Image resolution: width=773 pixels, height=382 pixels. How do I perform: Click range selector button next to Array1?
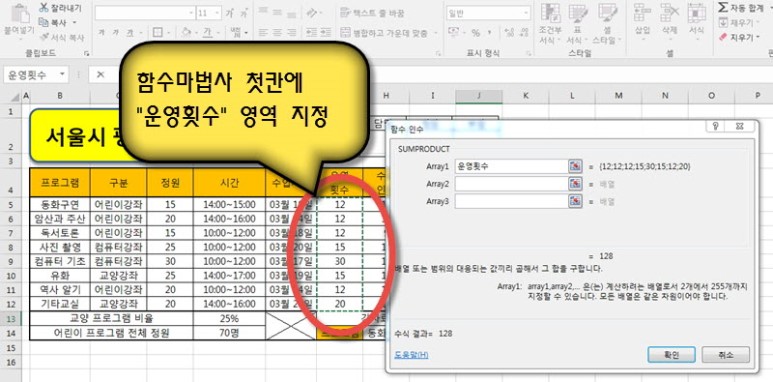(x=575, y=166)
